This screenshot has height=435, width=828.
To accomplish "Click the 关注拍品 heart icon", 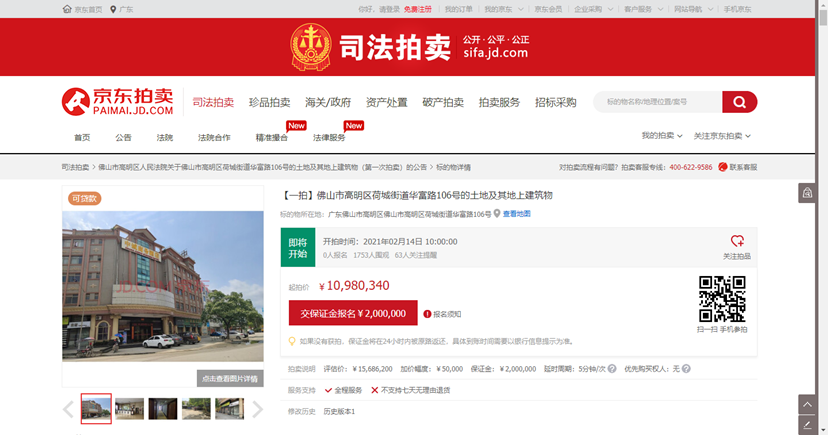I will coord(737,241).
